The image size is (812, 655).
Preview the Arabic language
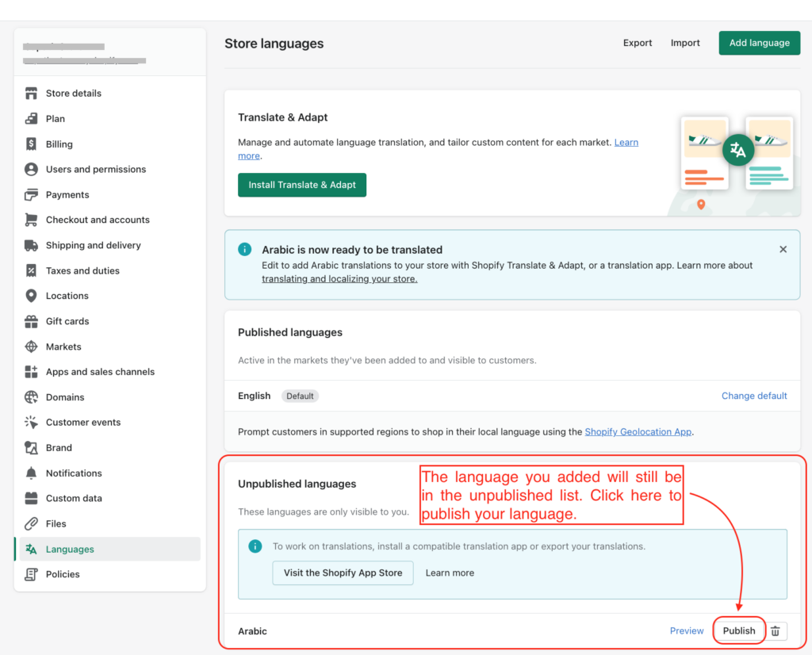687,630
